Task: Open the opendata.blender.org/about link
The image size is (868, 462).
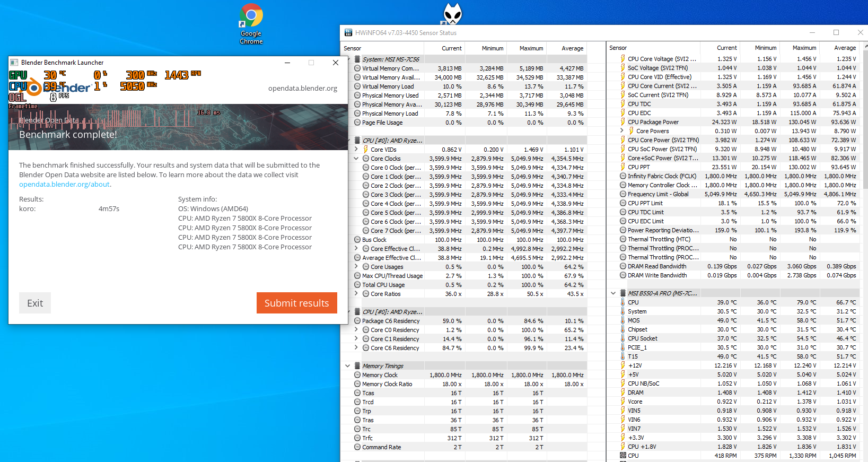Action: coord(64,185)
